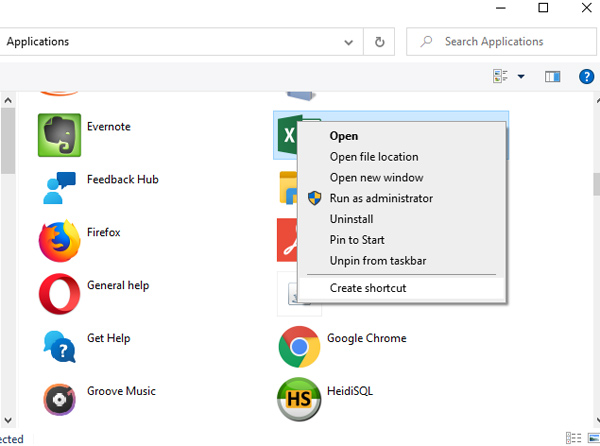Select the HeidiSQL label
This screenshot has width=600, height=446.
tap(350, 391)
